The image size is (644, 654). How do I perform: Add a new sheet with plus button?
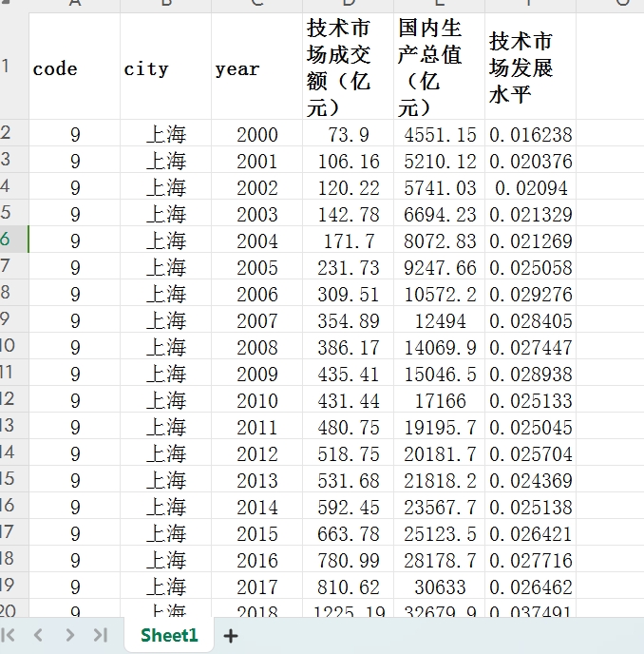point(231,636)
